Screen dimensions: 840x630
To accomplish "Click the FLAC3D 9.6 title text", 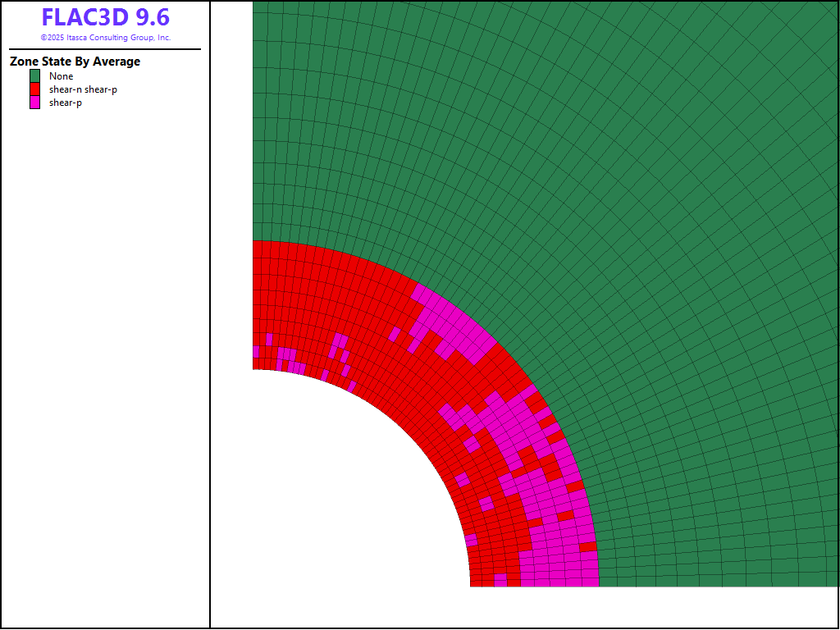I will (x=105, y=17).
